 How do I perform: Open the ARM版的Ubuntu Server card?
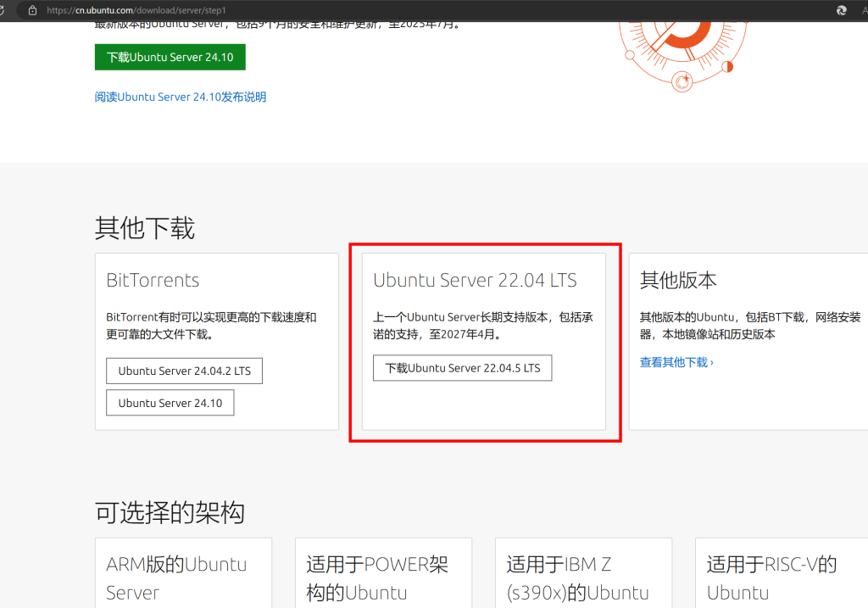click(x=183, y=573)
